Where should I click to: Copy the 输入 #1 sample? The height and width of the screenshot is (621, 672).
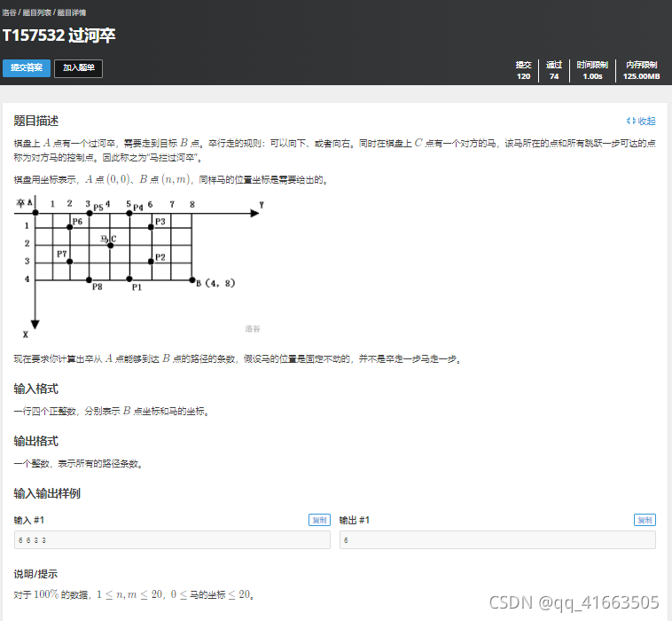tap(319, 520)
